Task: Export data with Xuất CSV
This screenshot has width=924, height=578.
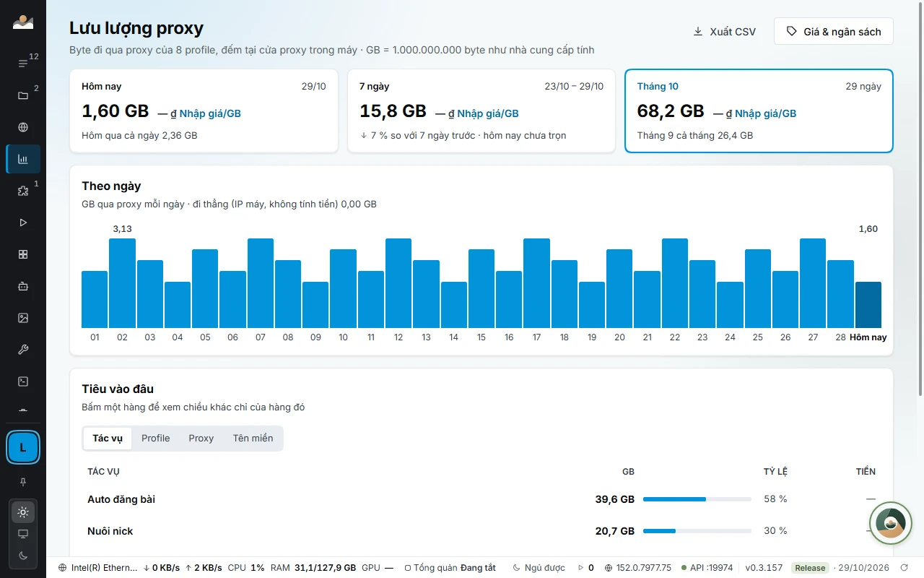Action: click(725, 32)
